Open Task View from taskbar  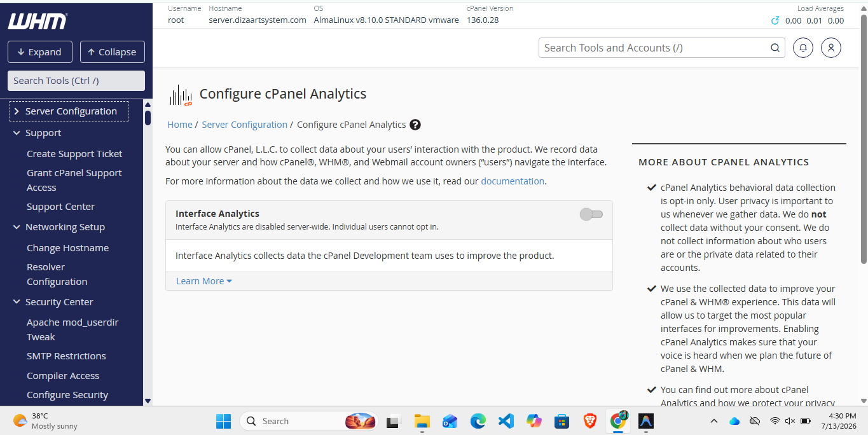[394, 421]
